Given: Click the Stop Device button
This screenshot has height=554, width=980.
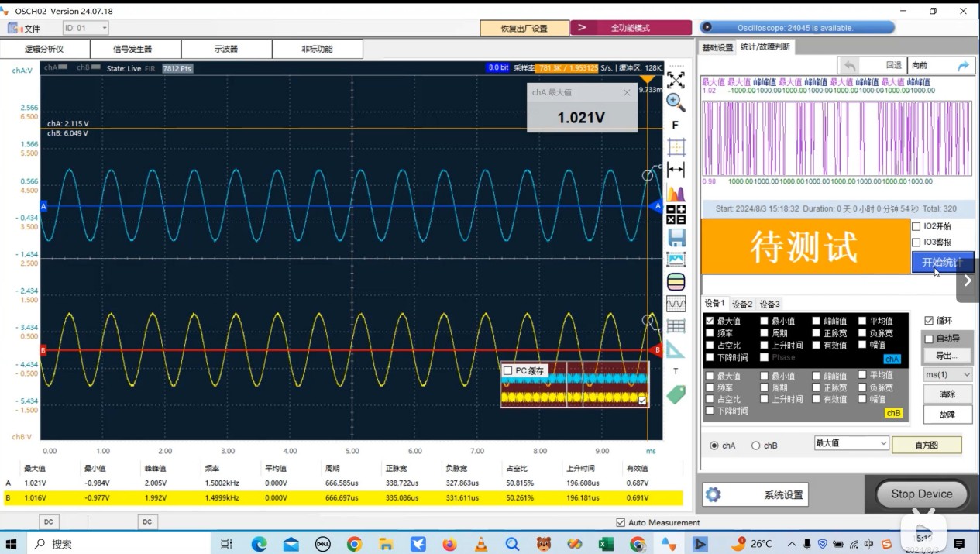Looking at the screenshot, I should pos(921,494).
